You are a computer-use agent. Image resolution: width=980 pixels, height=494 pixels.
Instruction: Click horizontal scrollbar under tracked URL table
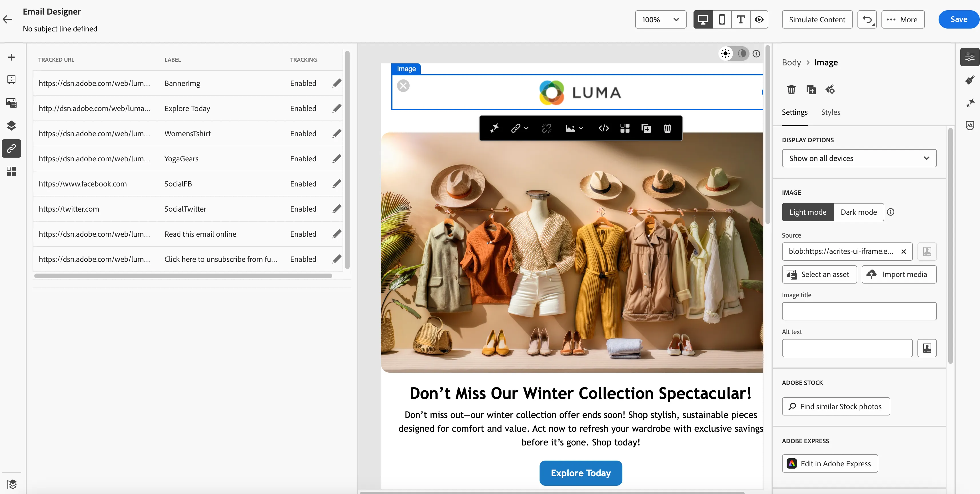pos(183,276)
